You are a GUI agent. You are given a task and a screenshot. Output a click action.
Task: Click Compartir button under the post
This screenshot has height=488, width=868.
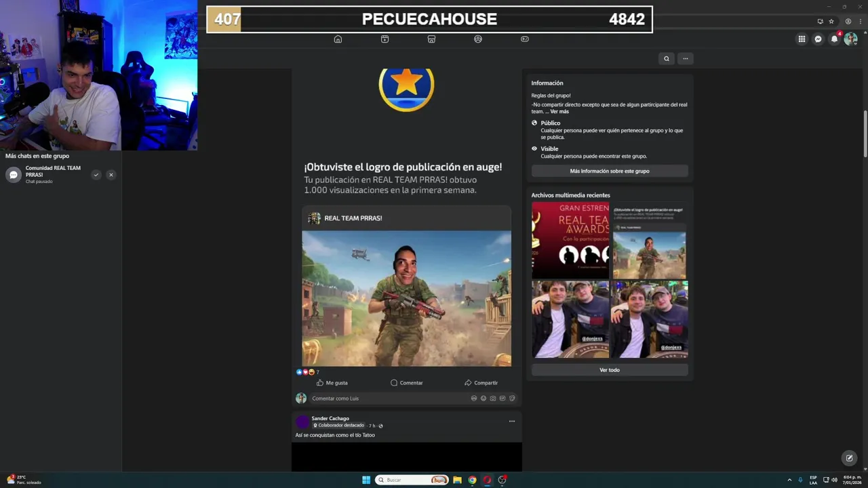(481, 383)
